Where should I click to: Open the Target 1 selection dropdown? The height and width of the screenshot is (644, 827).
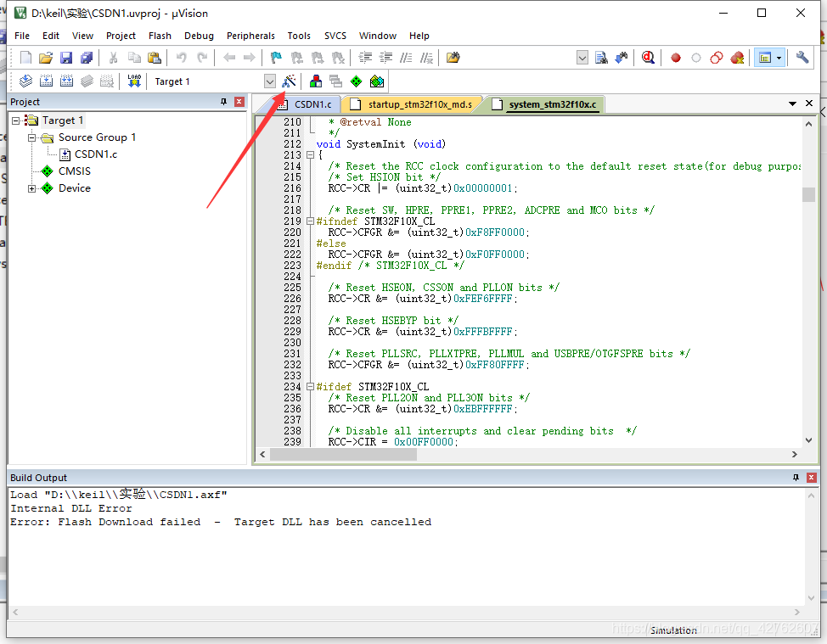click(270, 81)
